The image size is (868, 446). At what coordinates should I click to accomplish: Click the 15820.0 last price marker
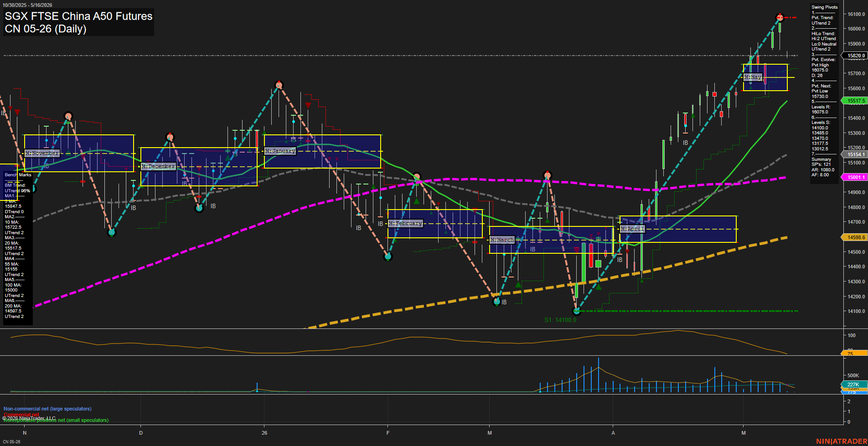click(x=855, y=56)
